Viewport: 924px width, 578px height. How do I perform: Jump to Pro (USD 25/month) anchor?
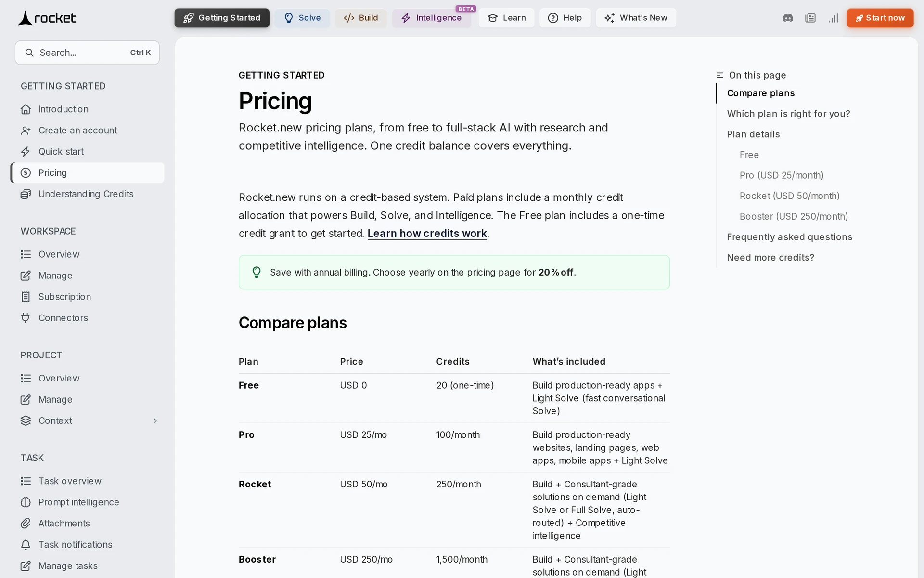point(782,175)
